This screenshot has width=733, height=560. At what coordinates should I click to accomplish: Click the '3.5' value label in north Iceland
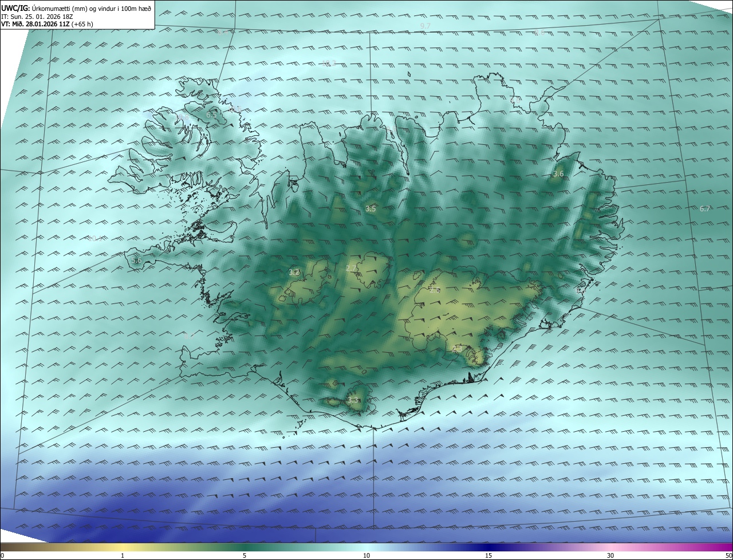371,209
